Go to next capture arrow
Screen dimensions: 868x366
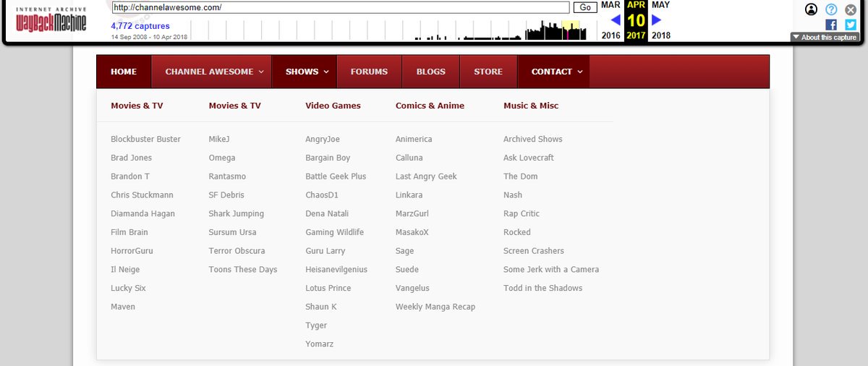[656, 20]
